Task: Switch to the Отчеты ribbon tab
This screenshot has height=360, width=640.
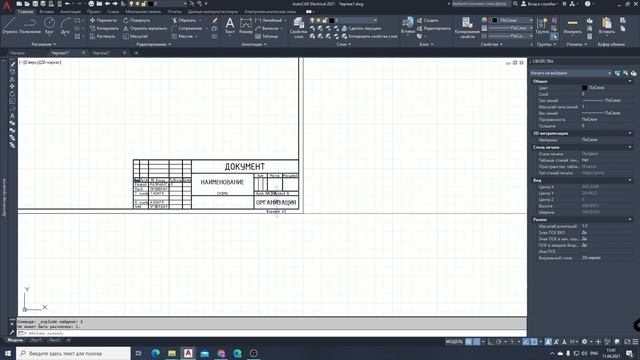Action: pos(174,12)
